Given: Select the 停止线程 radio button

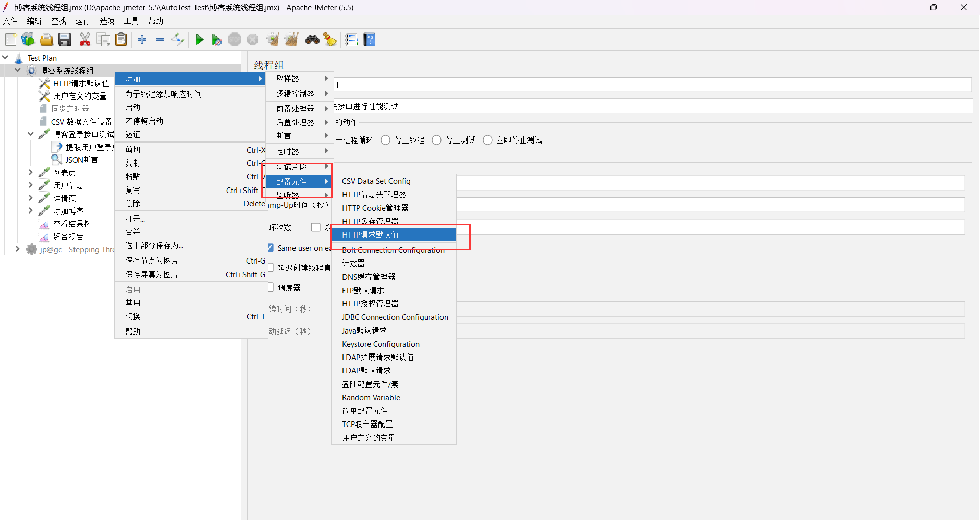Looking at the screenshot, I should 386,140.
